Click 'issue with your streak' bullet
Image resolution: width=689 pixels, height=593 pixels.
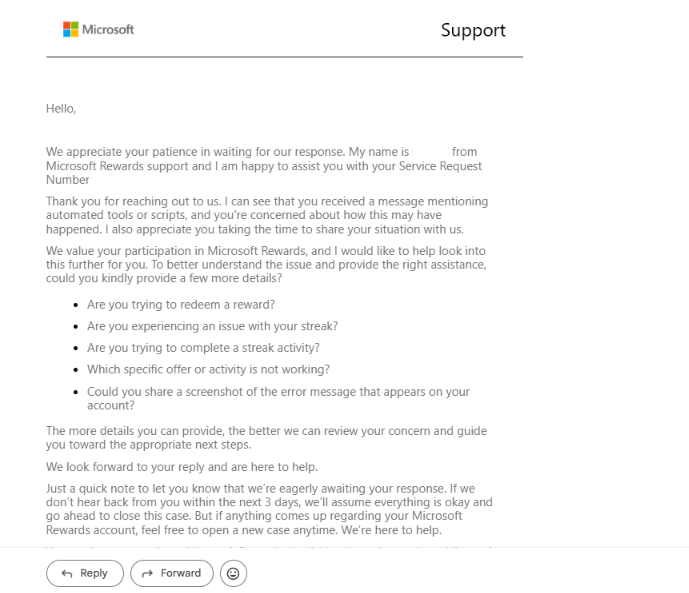coord(213,326)
